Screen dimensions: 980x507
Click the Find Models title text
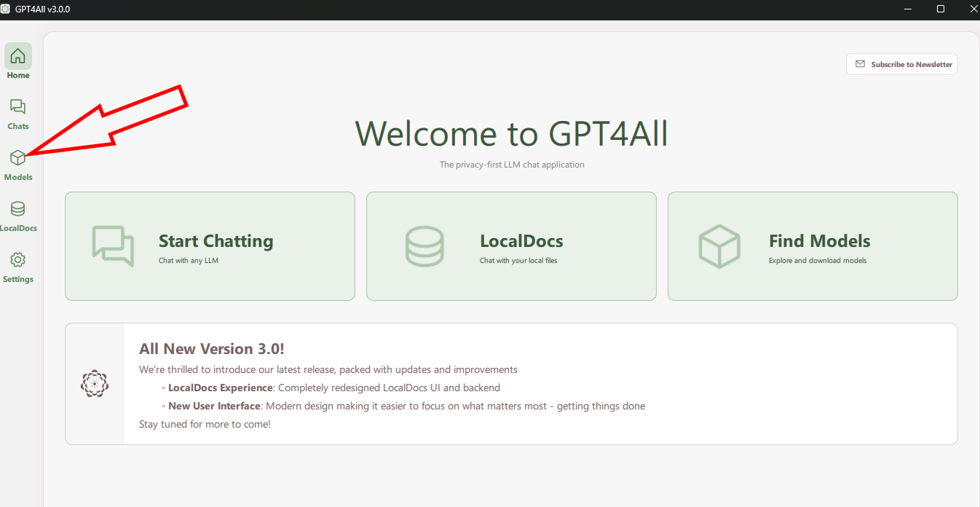(820, 241)
